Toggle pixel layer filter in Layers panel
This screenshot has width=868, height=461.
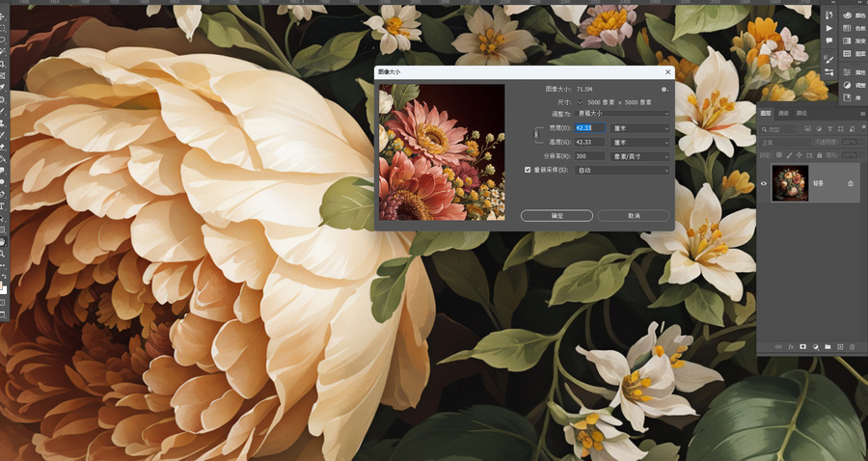point(807,129)
